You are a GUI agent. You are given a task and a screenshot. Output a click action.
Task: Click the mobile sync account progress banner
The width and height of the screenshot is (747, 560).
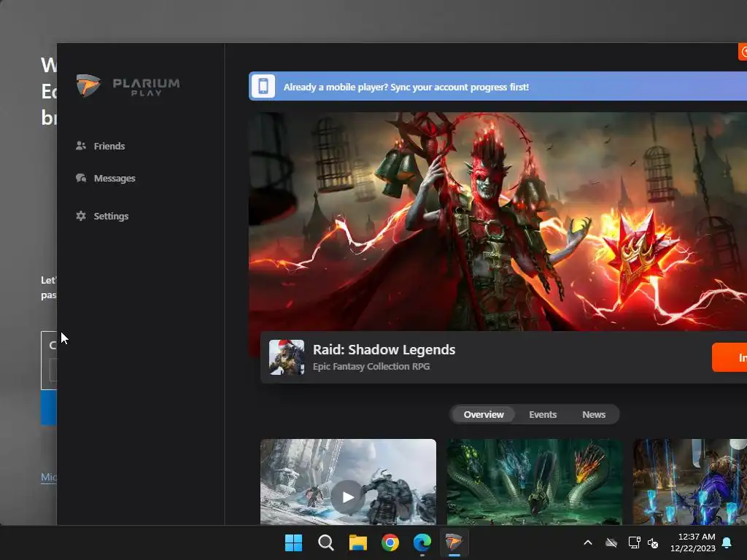click(x=498, y=86)
